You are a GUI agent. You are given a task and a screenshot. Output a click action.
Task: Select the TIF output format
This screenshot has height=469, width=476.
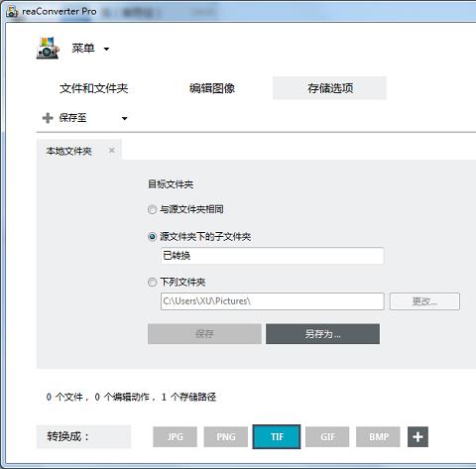[x=277, y=436]
